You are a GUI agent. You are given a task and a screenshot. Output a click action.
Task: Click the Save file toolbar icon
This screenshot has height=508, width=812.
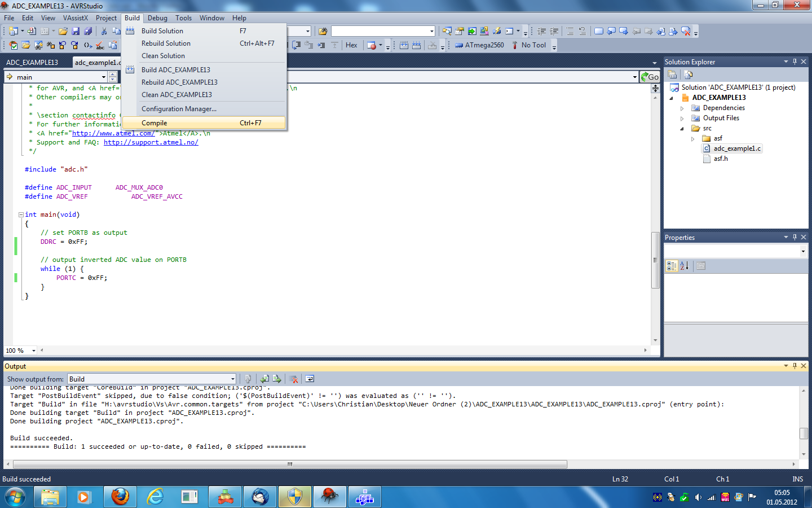[76, 32]
